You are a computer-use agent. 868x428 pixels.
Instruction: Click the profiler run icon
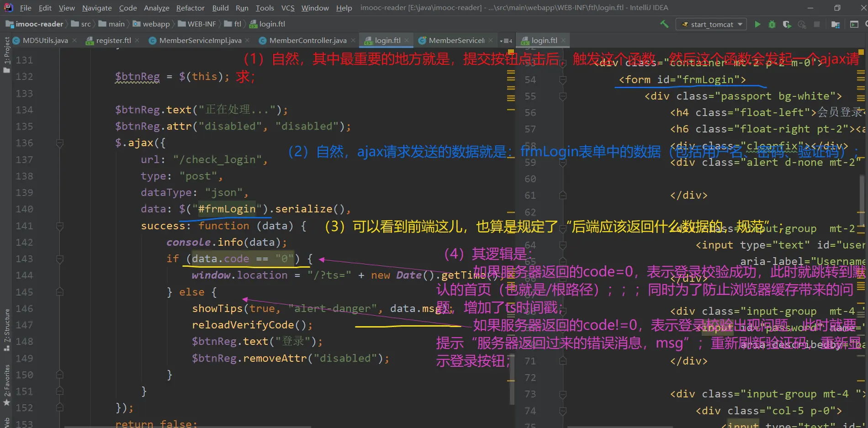802,24
